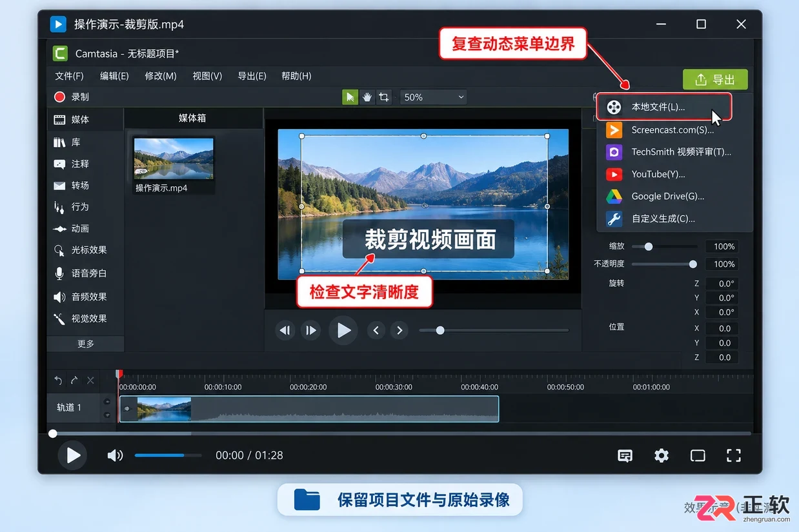Viewport: 799px width, 532px height.
Task: Open the 注释 annotations panel
Action: (85, 164)
